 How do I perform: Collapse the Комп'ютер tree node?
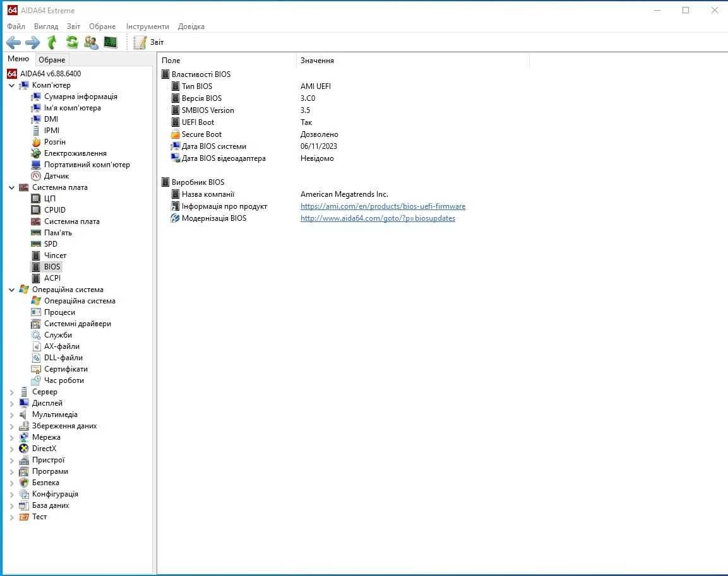11,85
